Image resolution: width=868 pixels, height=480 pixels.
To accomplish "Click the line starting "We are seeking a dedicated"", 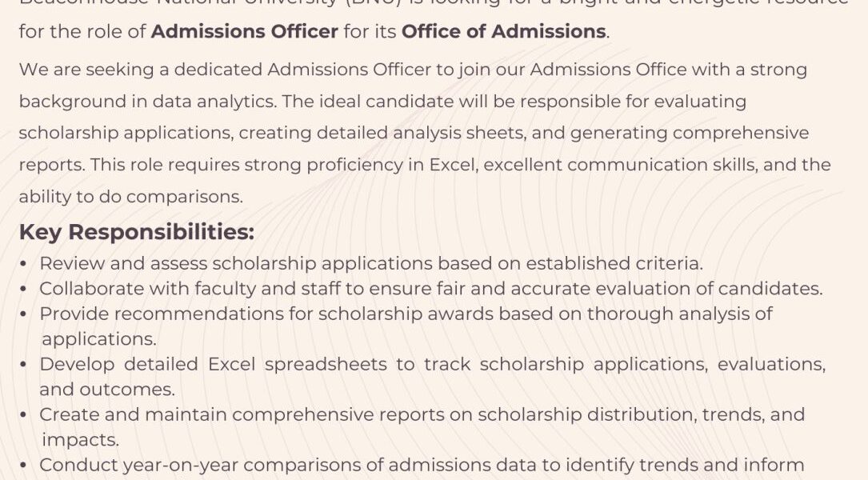I will [413, 70].
